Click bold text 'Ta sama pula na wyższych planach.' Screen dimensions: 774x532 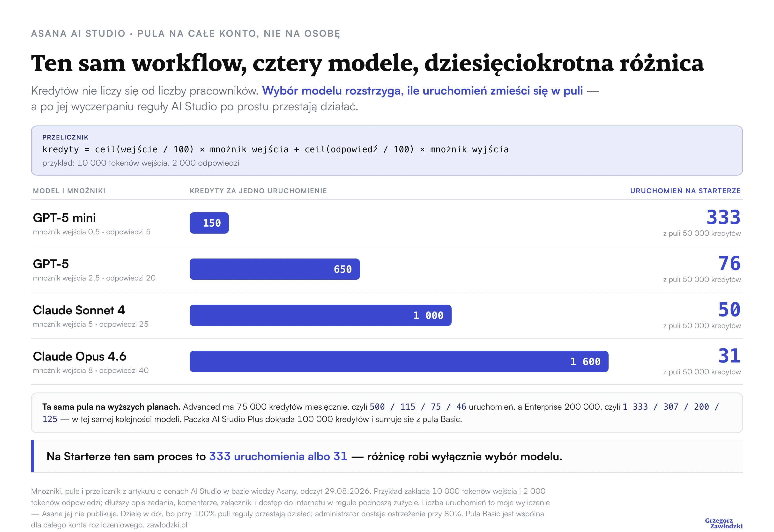[111, 407]
